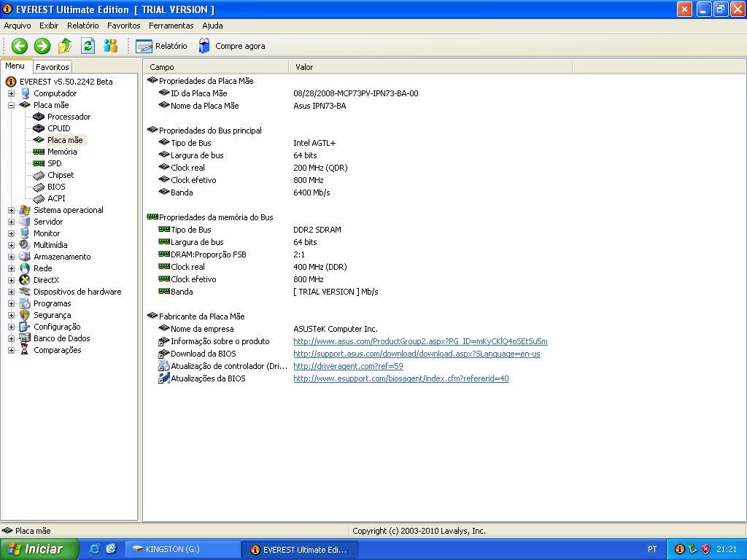This screenshot has height=560, width=747.
Task: Click the Programas tree icon
Action: pyautogui.click(x=25, y=303)
